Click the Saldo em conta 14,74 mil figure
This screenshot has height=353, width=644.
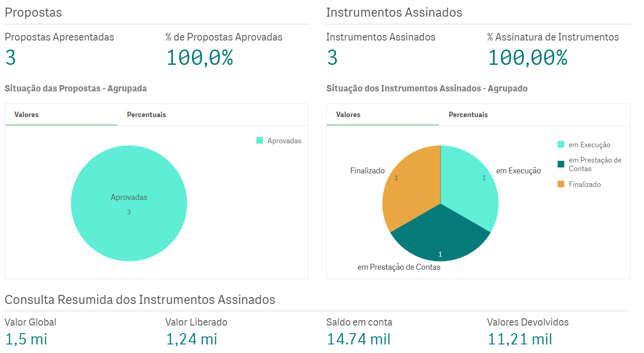click(x=358, y=339)
